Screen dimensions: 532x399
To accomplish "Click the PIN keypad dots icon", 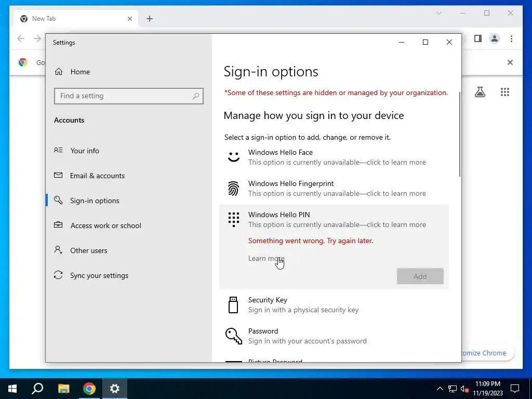I will pos(233,220).
